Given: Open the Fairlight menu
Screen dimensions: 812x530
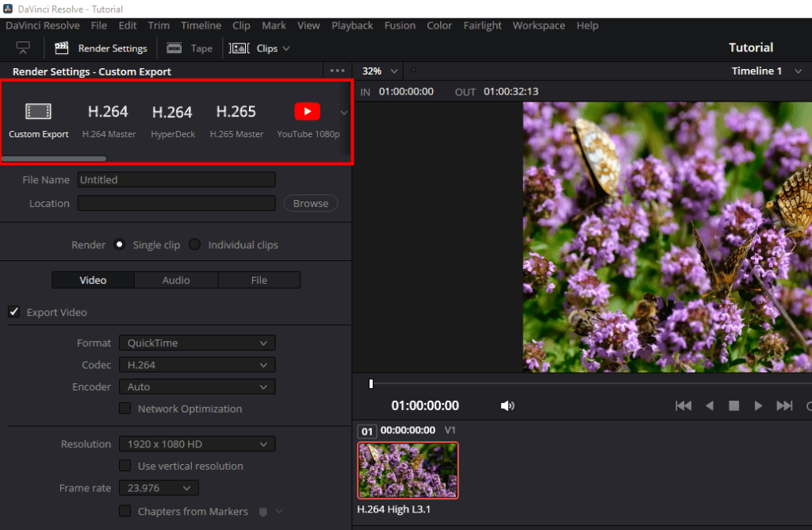Looking at the screenshot, I should click(x=482, y=25).
